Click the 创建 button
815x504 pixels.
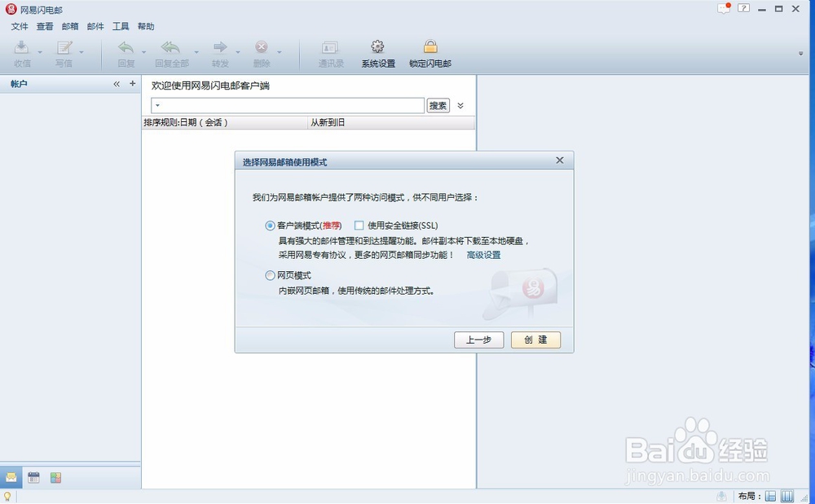coord(536,340)
